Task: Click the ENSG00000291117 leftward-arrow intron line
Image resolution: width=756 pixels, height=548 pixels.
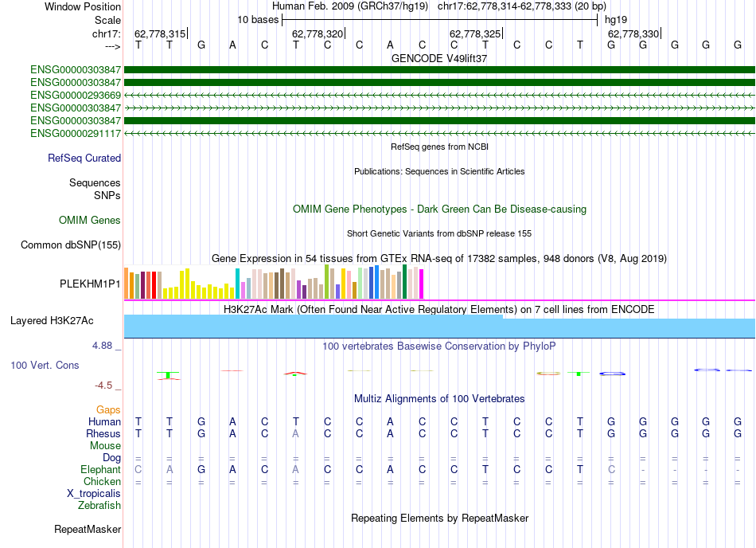Action: [439, 133]
